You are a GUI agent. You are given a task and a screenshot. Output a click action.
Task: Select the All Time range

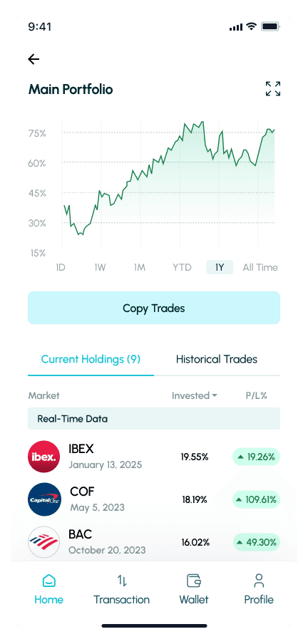[260, 267]
